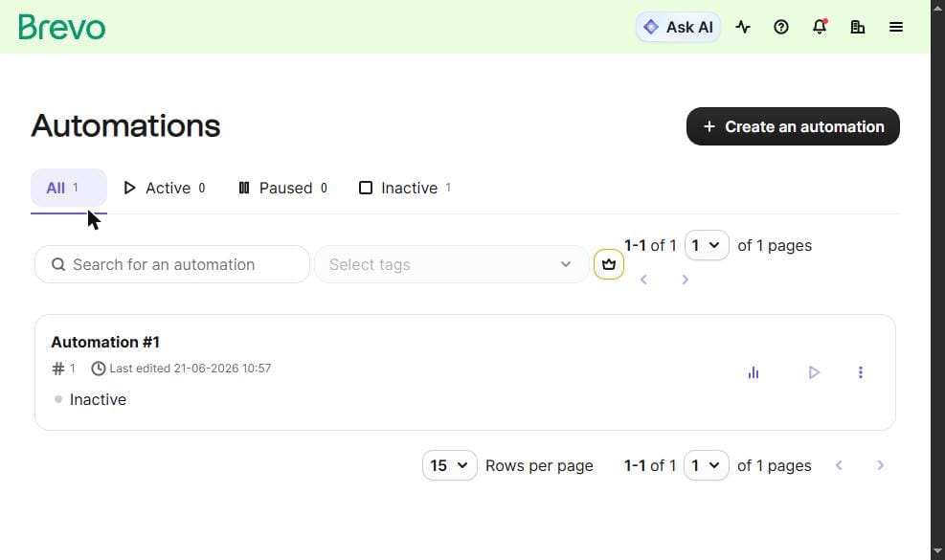Image resolution: width=945 pixels, height=560 pixels.
Task: Open the 15 rows per page dropdown
Action: coord(450,465)
